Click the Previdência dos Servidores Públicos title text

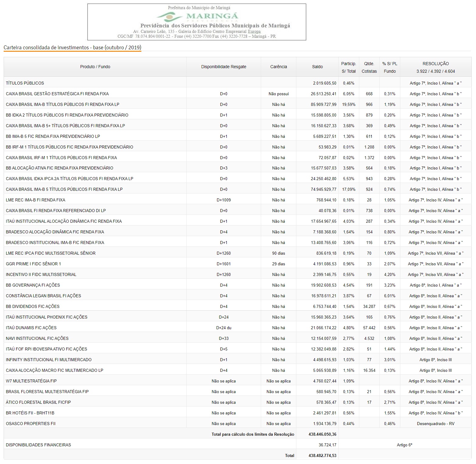(x=215, y=26)
